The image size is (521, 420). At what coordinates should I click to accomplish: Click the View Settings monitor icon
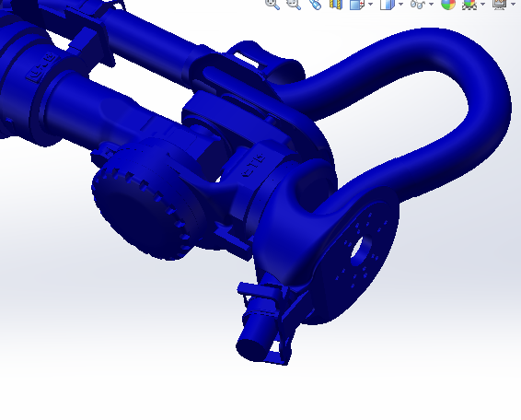[x=500, y=4]
